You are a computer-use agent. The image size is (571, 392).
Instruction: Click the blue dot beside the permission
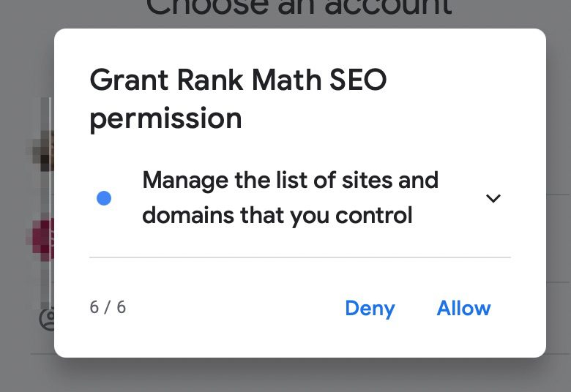(104, 198)
